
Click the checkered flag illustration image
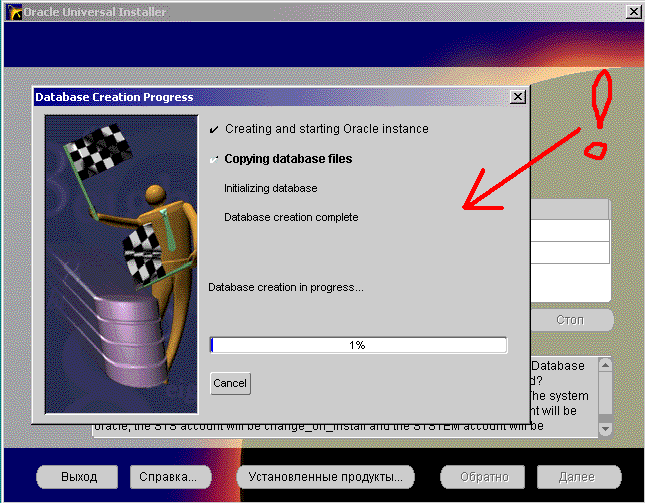tap(121, 264)
